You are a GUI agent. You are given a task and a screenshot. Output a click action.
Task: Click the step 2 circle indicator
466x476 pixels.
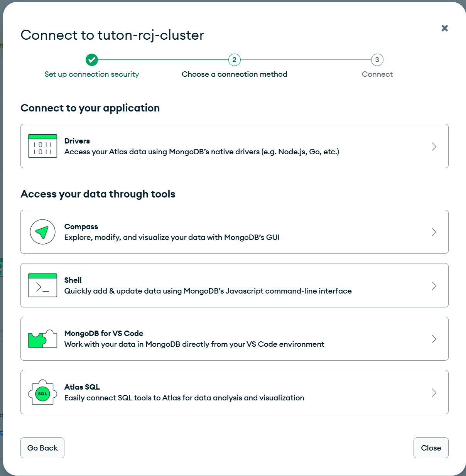pos(234,60)
